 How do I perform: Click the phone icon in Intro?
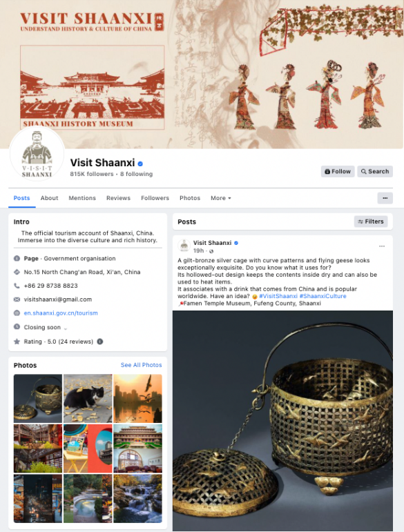[17, 286]
